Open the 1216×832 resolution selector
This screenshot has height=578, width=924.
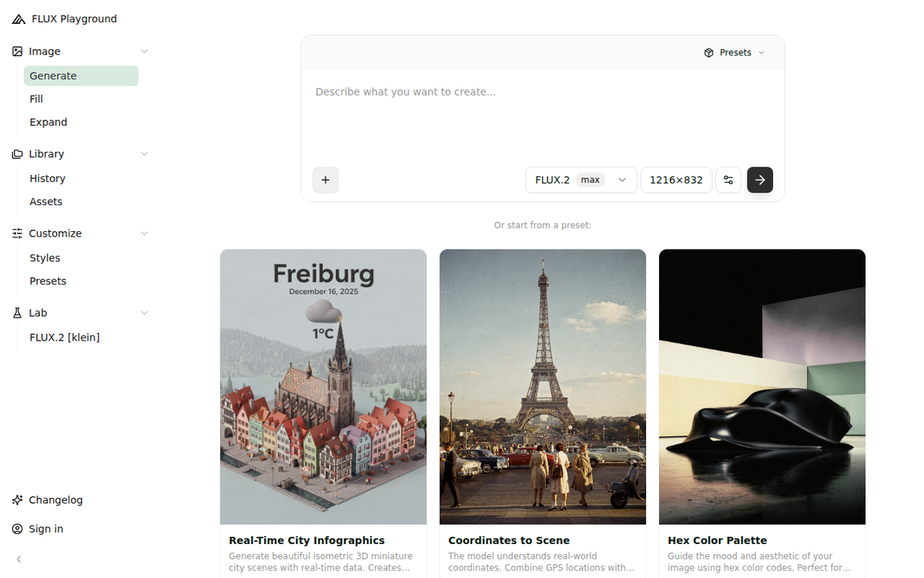pyautogui.click(x=676, y=180)
